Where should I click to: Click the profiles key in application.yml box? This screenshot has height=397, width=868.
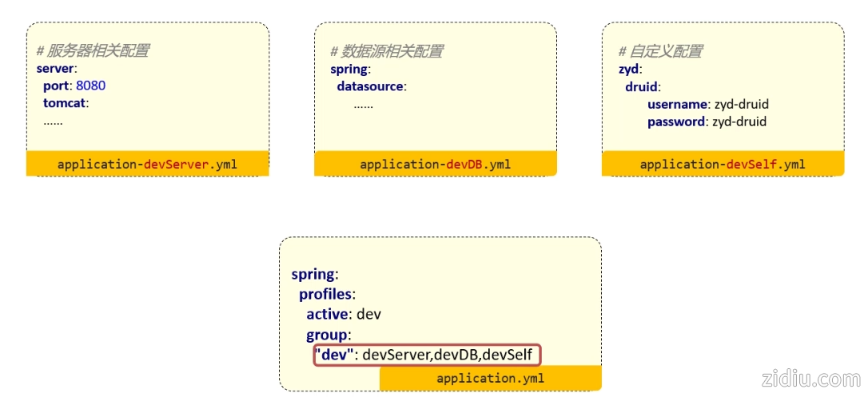(x=327, y=294)
